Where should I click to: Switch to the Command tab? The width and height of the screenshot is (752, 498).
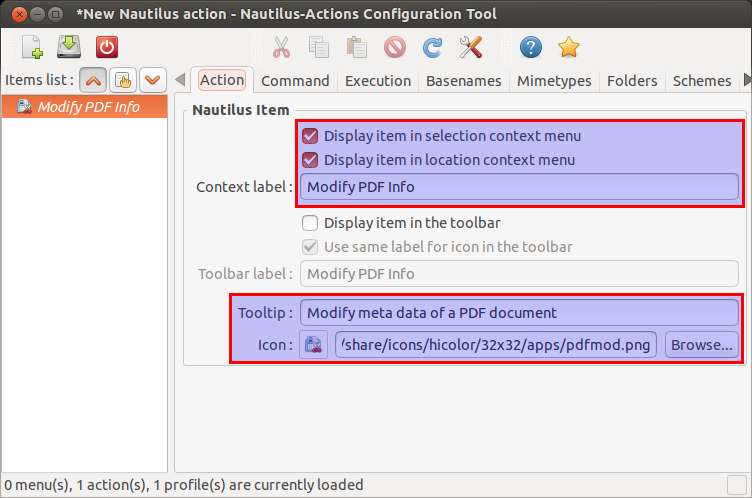tap(295, 81)
